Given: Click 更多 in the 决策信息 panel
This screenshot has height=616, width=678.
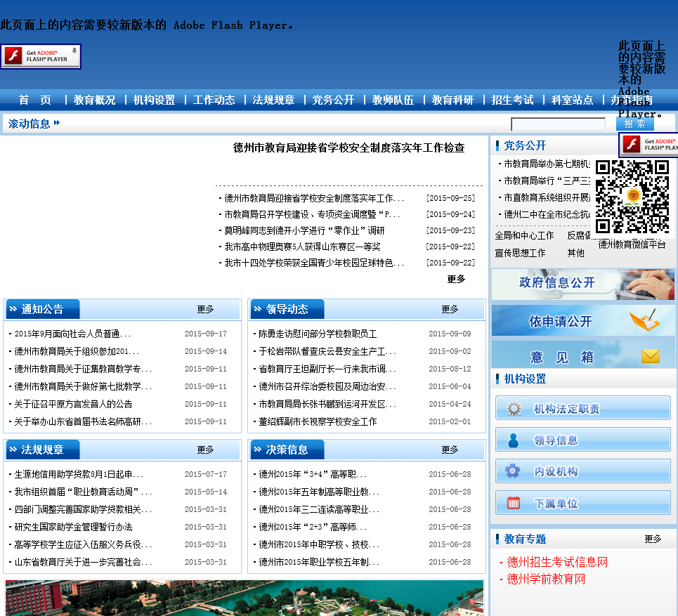Looking at the screenshot, I should click(x=450, y=450).
